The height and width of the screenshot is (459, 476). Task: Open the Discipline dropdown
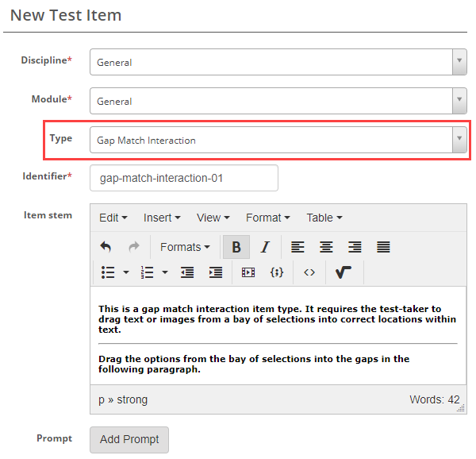point(278,62)
